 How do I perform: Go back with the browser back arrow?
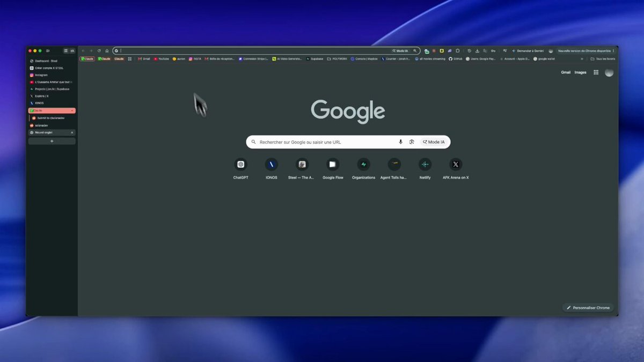pyautogui.click(x=83, y=50)
